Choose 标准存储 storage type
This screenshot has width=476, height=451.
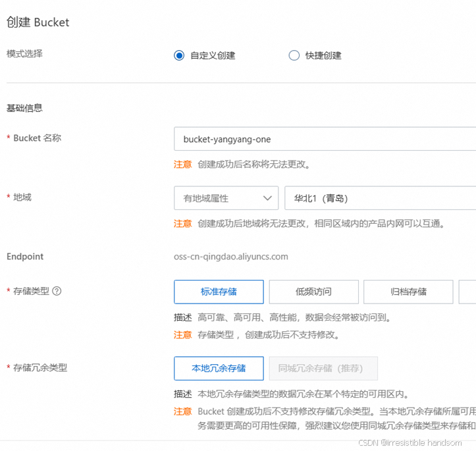[x=219, y=292]
